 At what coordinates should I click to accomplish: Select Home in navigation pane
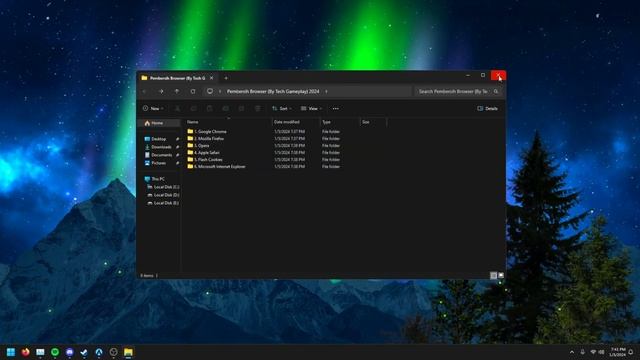pyautogui.click(x=159, y=123)
